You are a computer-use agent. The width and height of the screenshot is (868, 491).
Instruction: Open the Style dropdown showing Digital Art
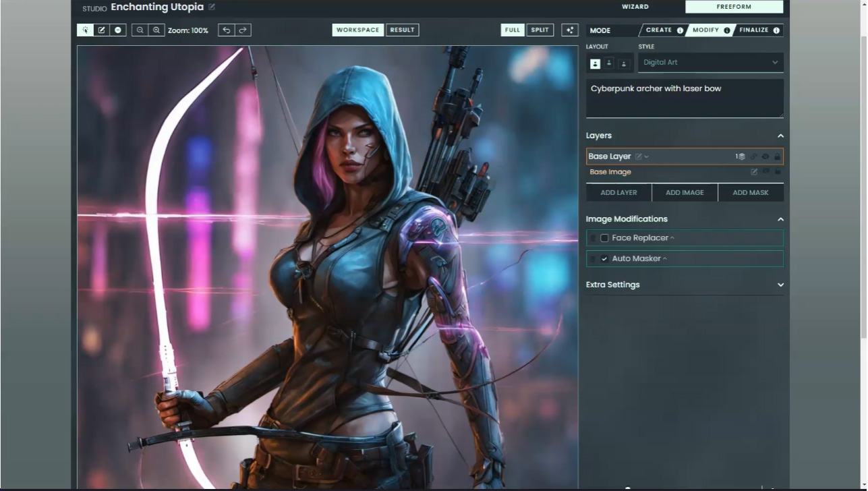pos(710,63)
